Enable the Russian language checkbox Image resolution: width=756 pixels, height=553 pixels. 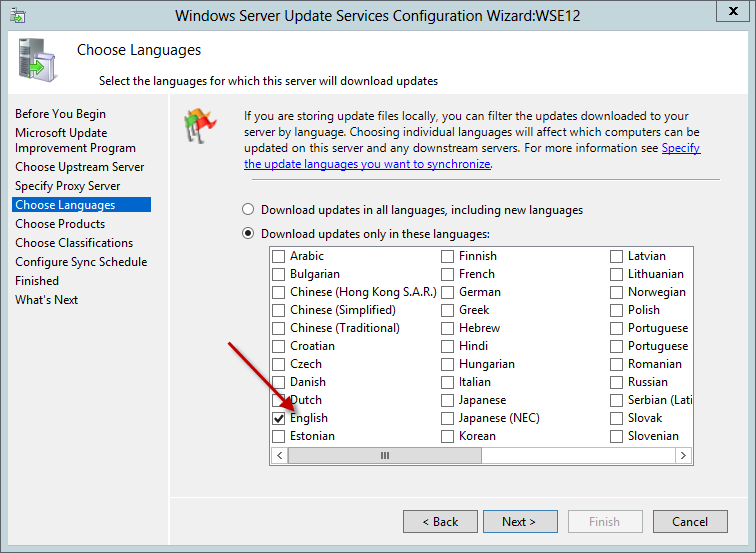coord(617,382)
